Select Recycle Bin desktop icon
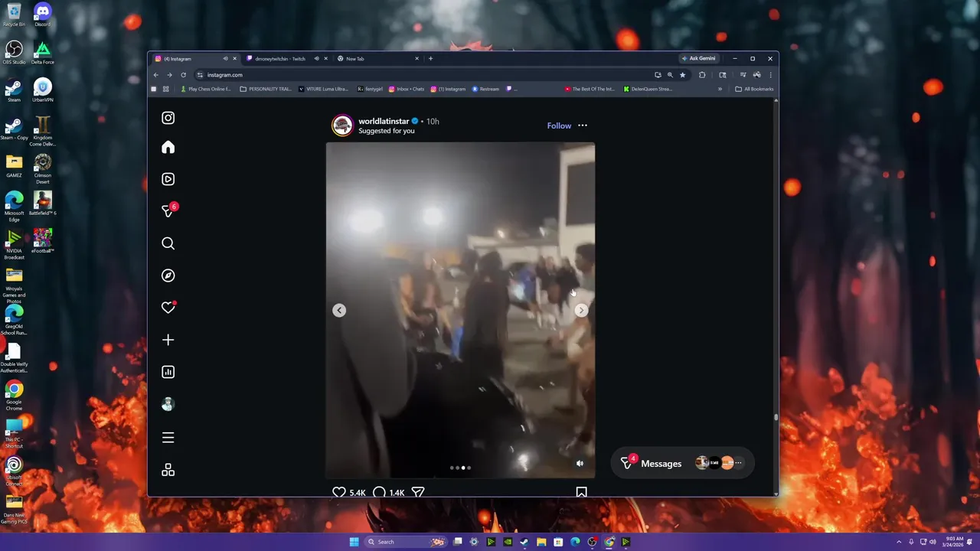Screen dimensions: 980x551 14,15
